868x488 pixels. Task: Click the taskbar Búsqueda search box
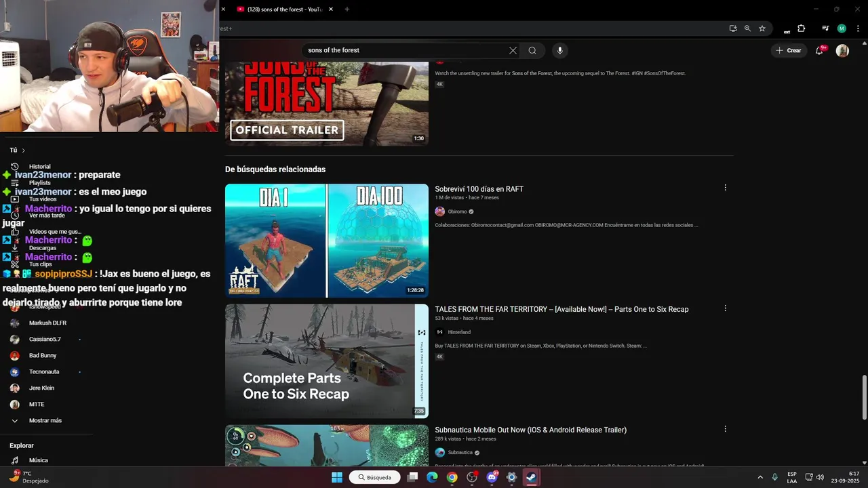[375, 477]
